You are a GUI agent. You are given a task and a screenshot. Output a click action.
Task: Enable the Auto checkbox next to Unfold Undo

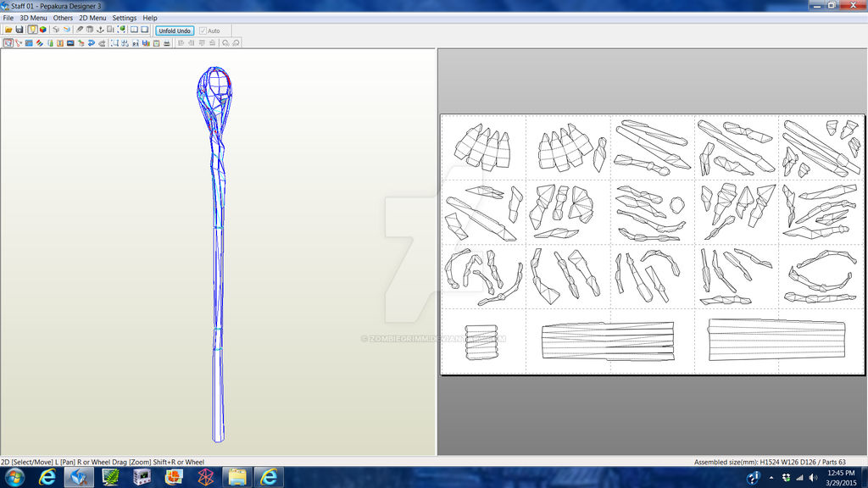click(x=203, y=30)
